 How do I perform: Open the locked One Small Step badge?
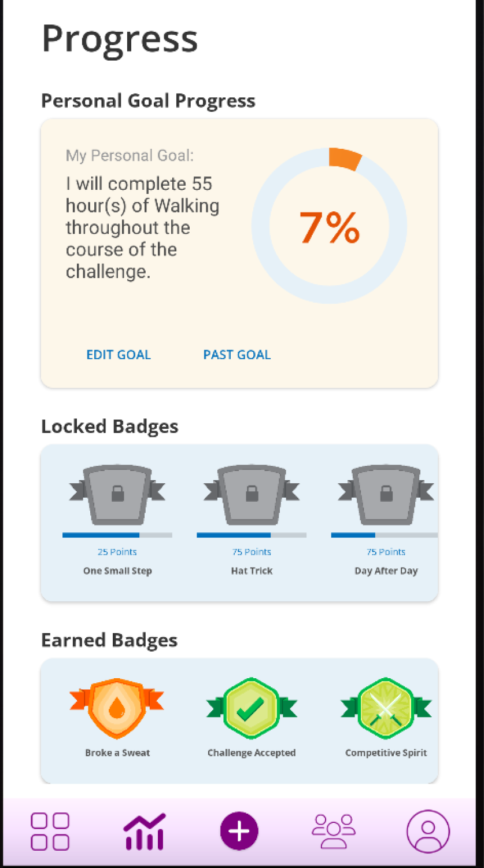117,495
